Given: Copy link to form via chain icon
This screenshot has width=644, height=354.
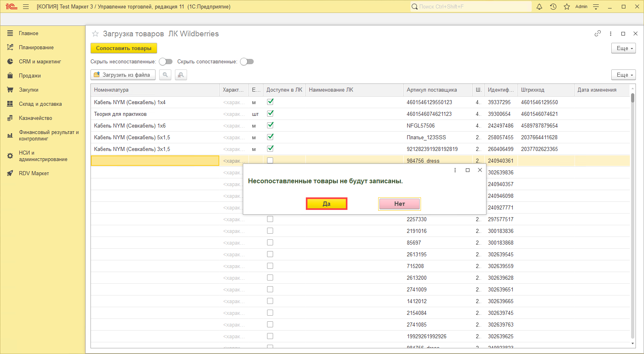Looking at the screenshot, I should point(598,34).
